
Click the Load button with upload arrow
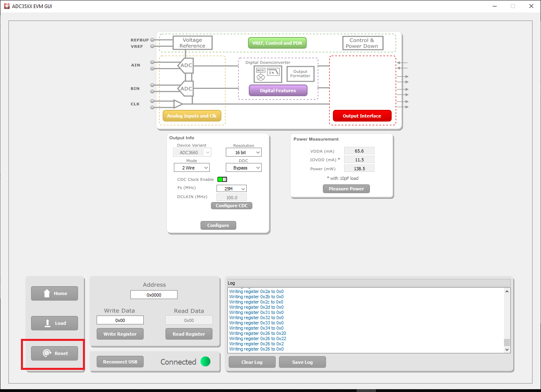[54, 323]
